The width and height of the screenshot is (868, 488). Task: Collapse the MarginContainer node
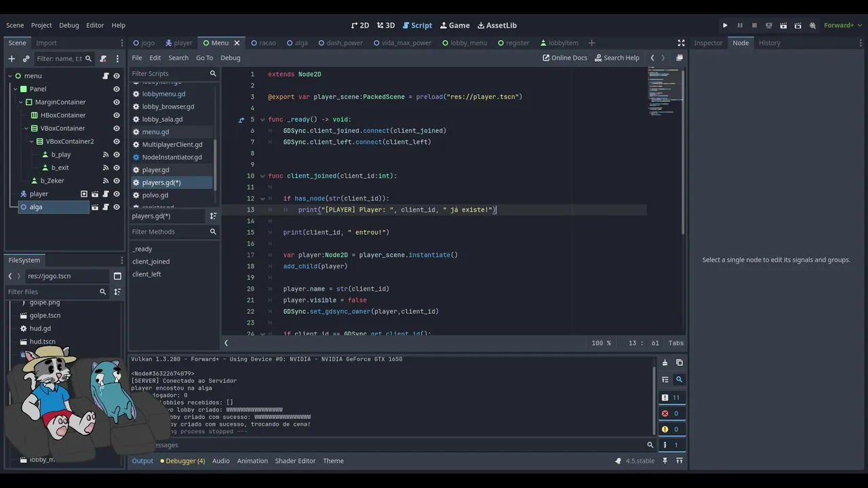pyautogui.click(x=21, y=102)
